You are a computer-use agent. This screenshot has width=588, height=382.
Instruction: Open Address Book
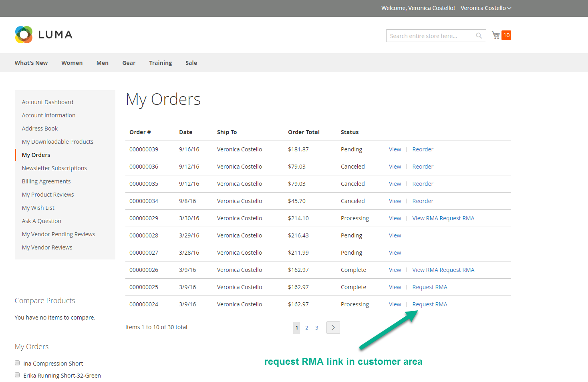pos(40,129)
